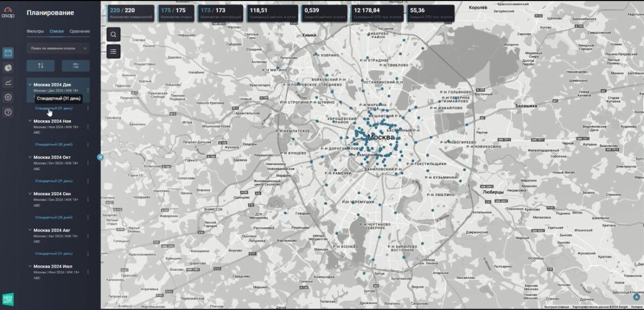Click the asap logo
Viewport: 644px width, 310px height.
pyautogui.click(x=8, y=13)
